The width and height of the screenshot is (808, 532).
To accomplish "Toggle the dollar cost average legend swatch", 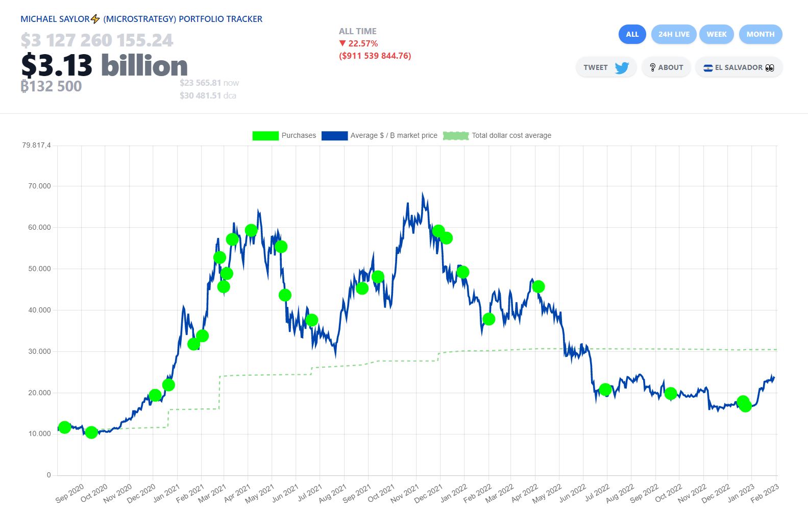I will click(456, 136).
